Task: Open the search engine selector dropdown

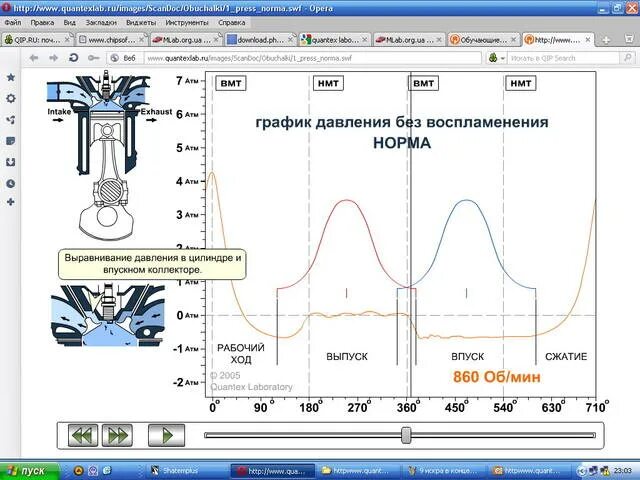Action: tap(496, 58)
